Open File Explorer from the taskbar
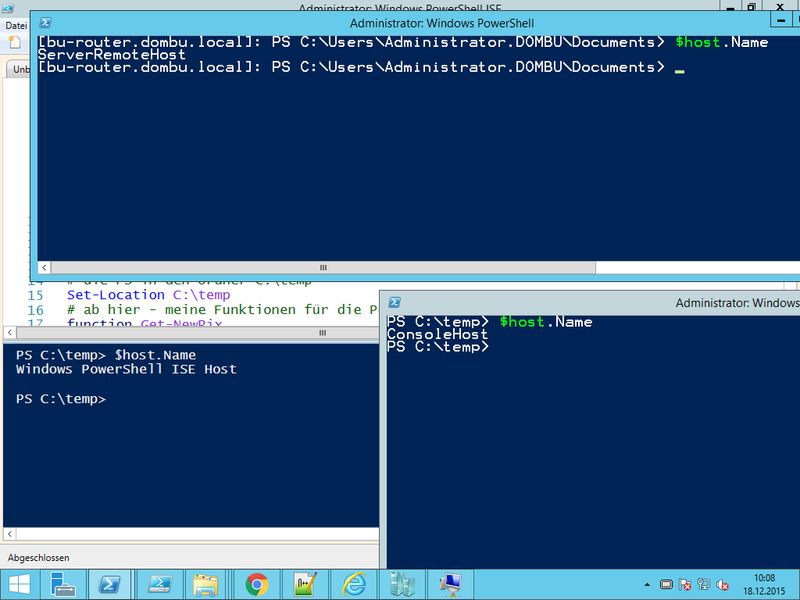 pos(206,585)
